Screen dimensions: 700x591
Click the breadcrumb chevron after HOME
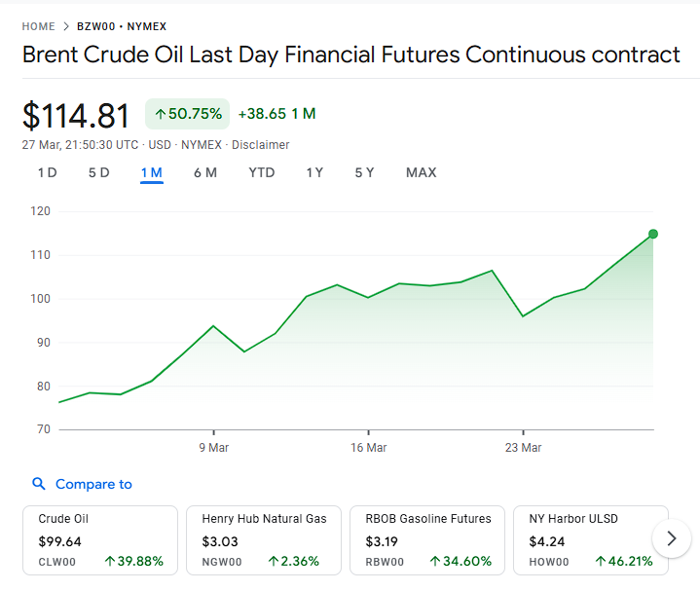[66, 26]
